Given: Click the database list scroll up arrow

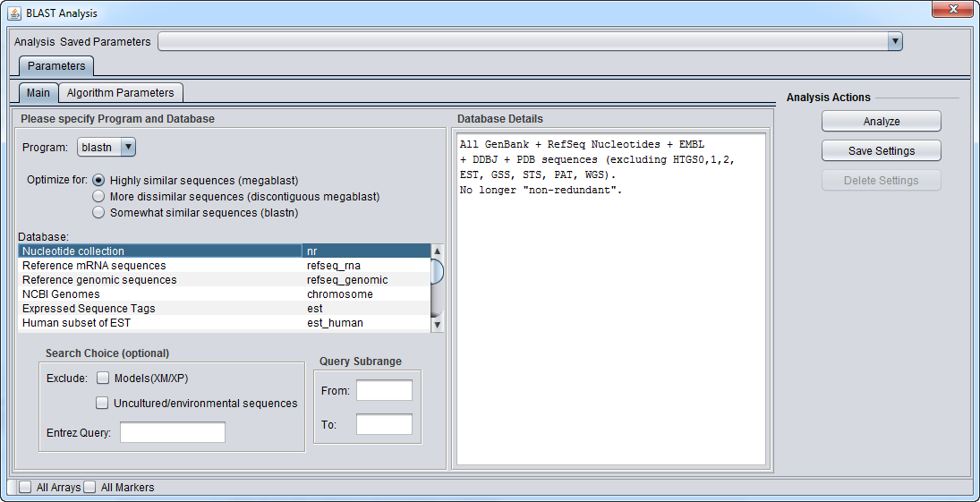Looking at the screenshot, I should click(x=437, y=251).
